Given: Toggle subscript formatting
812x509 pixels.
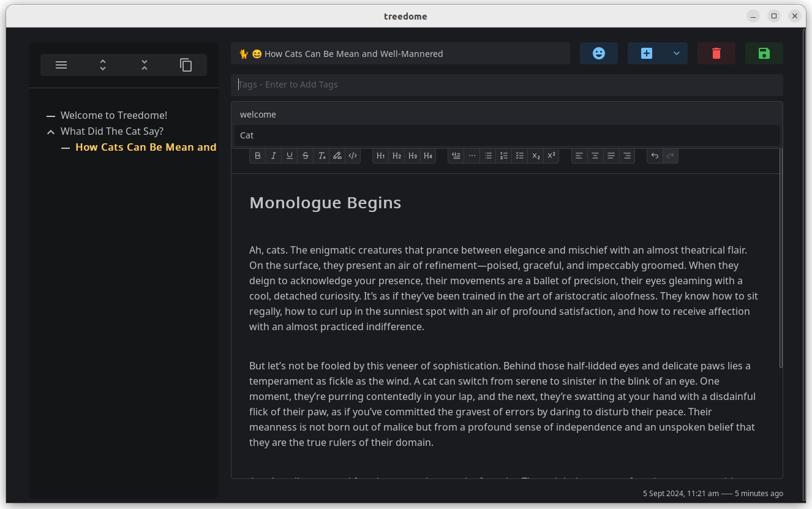Looking at the screenshot, I should (x=536, y=156).
